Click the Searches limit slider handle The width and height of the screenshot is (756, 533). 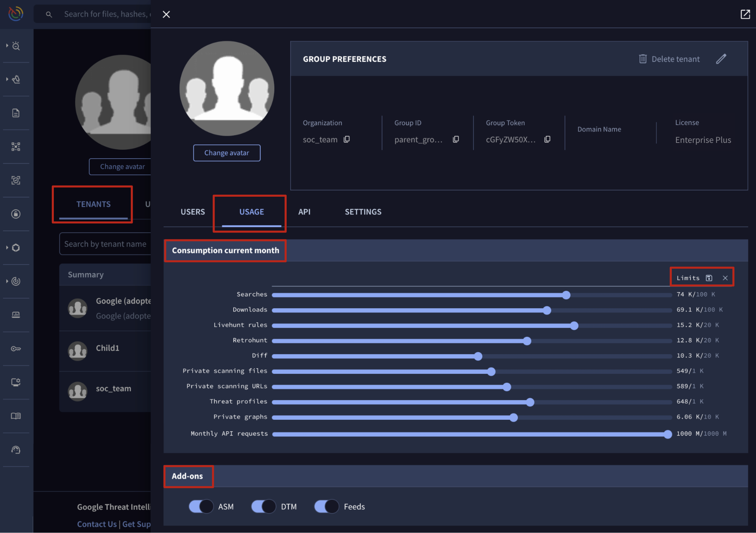pyautogui.click(x=566, y=295)
